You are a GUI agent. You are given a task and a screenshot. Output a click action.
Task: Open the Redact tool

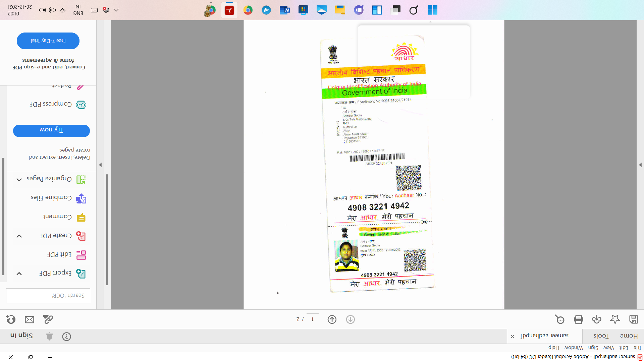point(68,86)
